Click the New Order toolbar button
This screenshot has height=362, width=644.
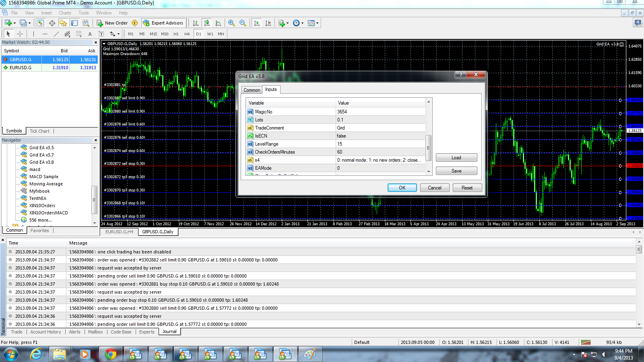[x=112, y=23]
